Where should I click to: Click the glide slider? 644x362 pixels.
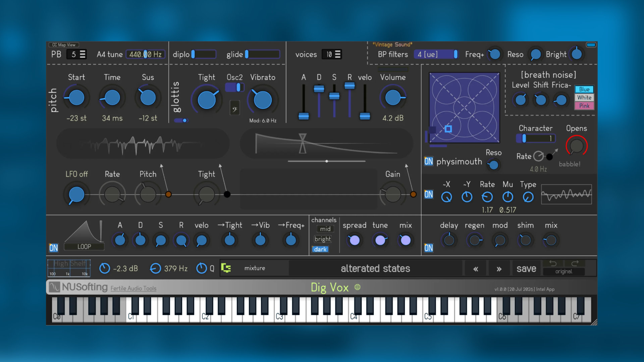click(263, 54)
